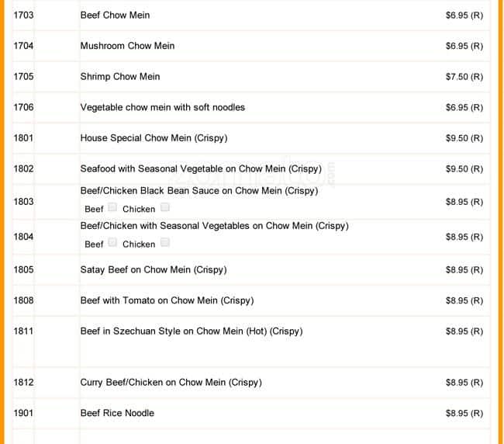The width and height of the screenshot is (504, 444).
Task: Check the Beef box for item 1803
Action: (112, 208)
